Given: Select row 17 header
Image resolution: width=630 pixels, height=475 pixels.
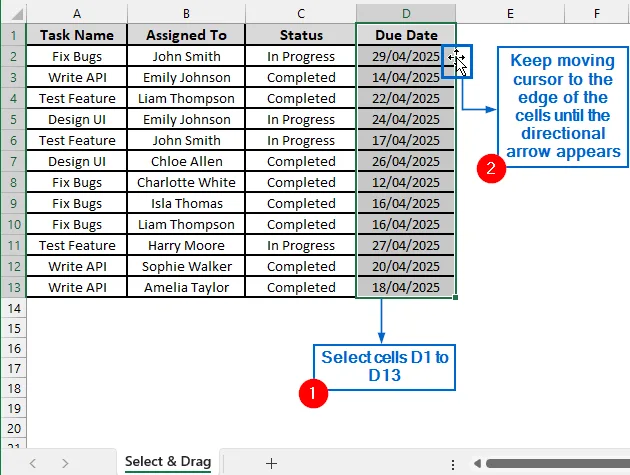Looking at the screenshot, I should (x=14, y=368).
